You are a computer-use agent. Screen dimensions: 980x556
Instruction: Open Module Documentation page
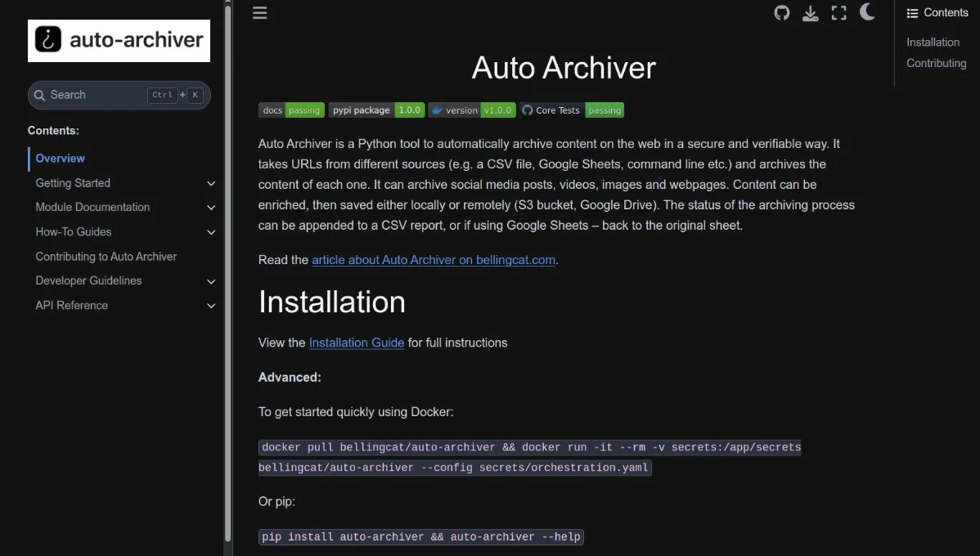pos(92,208)
